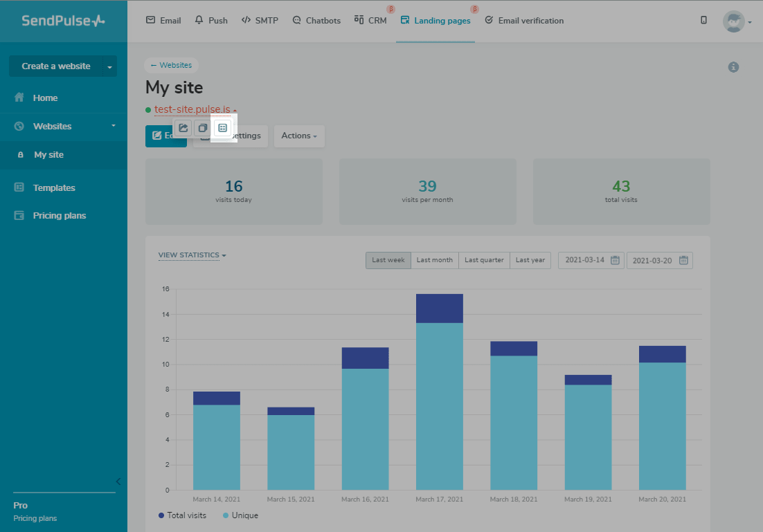Click the open-link share icon under the site URL

pyautogui.click(x=183, y=128)
